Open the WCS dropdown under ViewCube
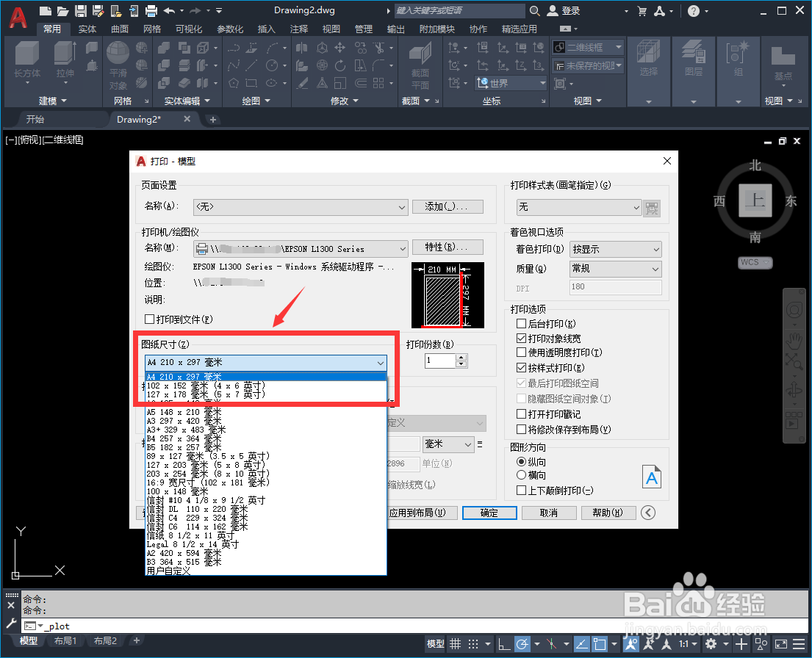The width and height of the screenshot is (812, 658). [x=755, y=262]
